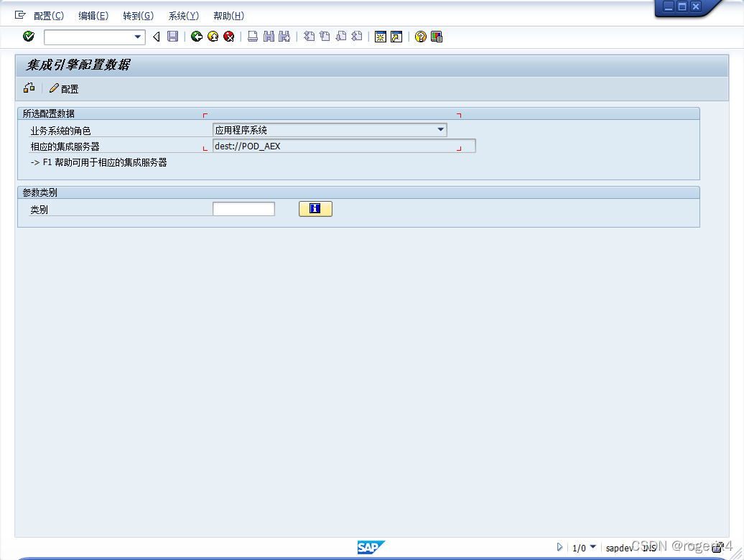Image resolution: width=744 pixels, height=560 pixels.
Task: Click the lock icon in status bar
Action: pos(718,547)
